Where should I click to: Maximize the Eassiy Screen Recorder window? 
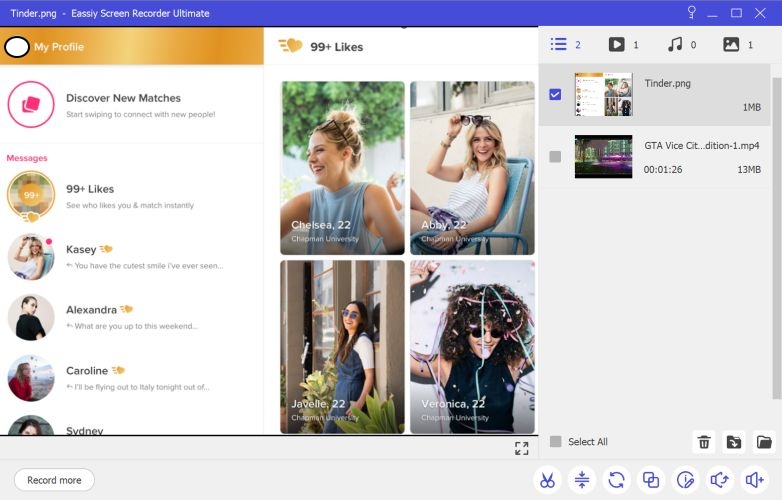point(736,13)
